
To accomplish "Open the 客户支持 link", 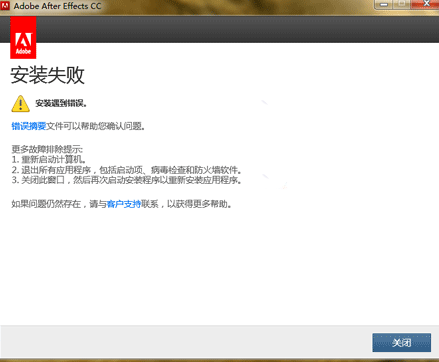I will [124, 204].
